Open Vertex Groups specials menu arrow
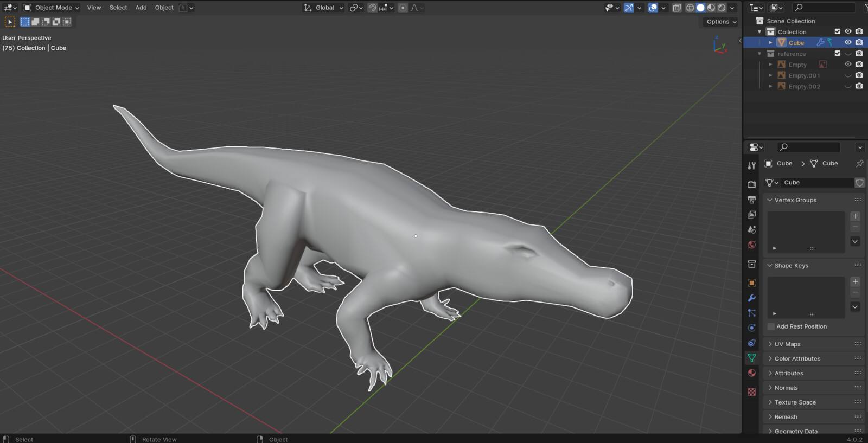 pyautogui.click(x=855, y=241)
